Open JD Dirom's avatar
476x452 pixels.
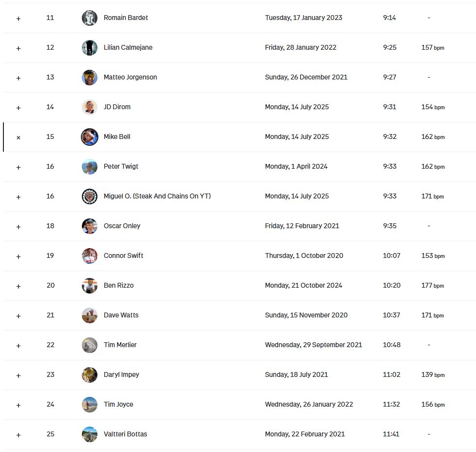[x=90, y=107]
